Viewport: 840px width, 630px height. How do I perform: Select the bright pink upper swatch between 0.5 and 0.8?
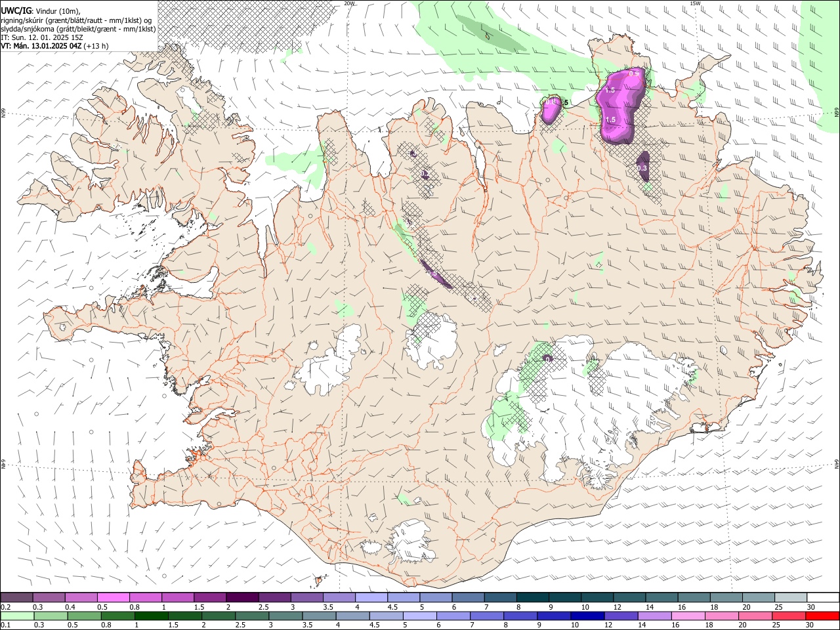[113, 597]
